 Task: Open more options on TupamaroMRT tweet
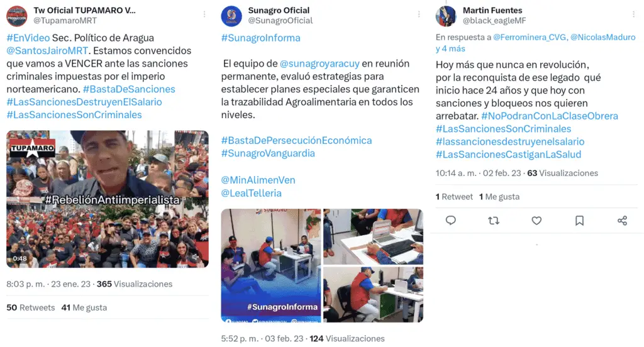pyautogui.click(x=204, y=14)
